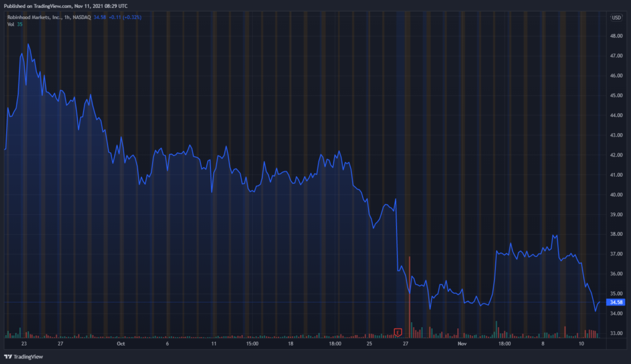Screen dimensions: 631x364
Task: Click the +0.11 (+0.32%) change value
Action: [x=125, y=17]
